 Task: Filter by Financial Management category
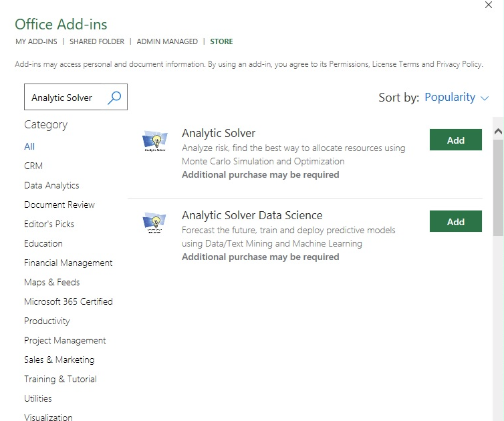click(68, 263)
